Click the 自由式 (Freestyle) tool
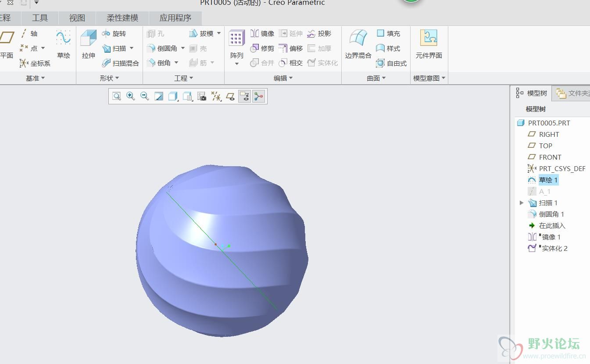590x364 pixels. (392, 63)
